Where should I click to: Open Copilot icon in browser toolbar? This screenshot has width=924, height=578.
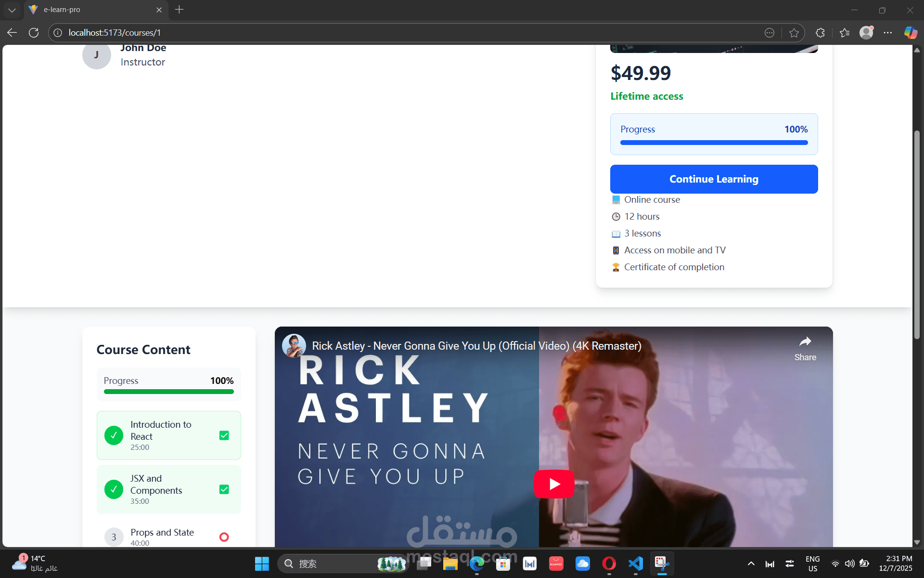[x=910, y=33]
